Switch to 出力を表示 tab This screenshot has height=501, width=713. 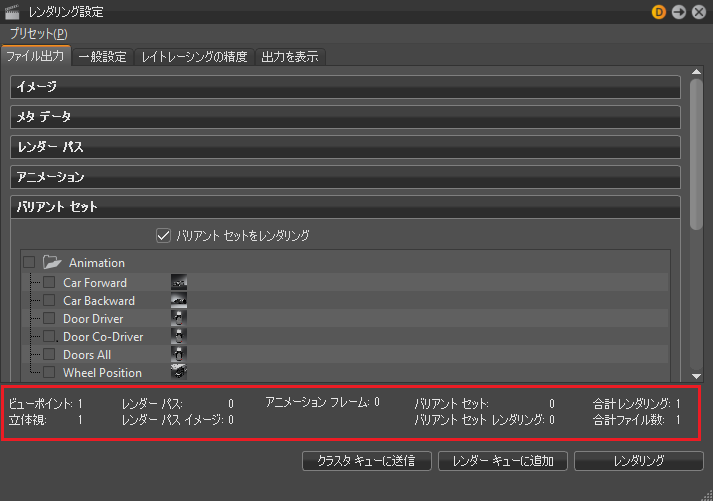pos(290,57)
